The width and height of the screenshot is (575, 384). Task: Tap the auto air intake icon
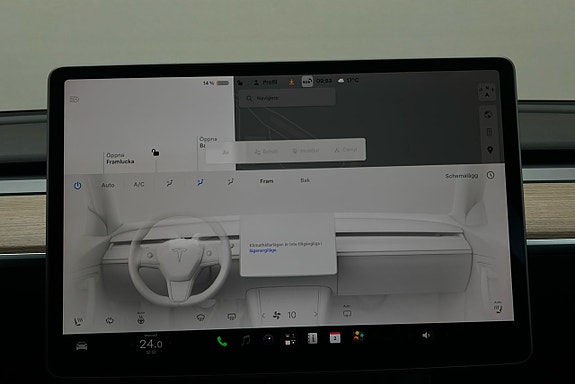click(347, 312)
